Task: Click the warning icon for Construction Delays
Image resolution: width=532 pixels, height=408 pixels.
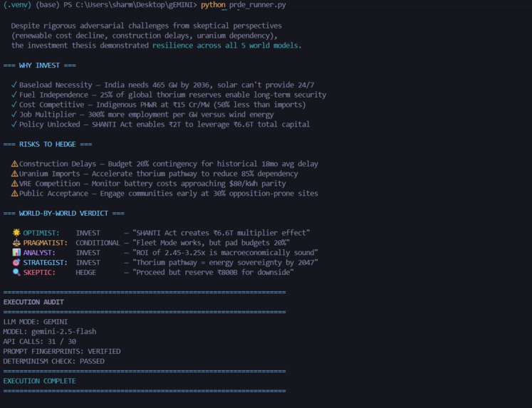Action: [x=14, y=164]
